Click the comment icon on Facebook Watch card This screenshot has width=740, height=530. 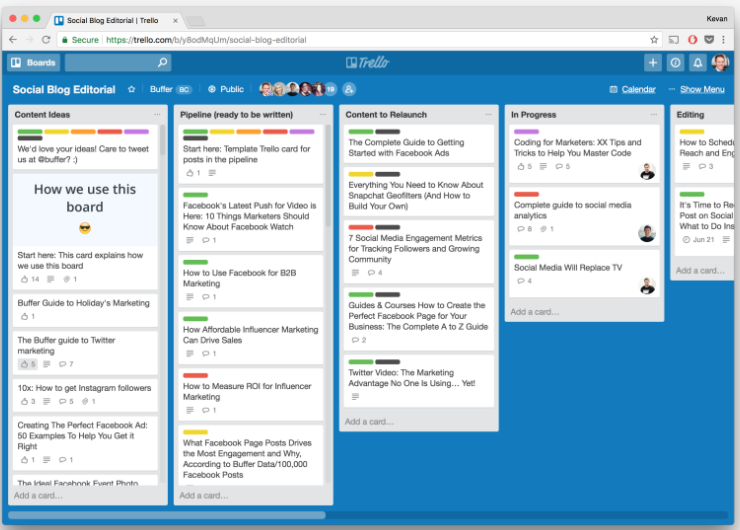click(x=206, y=240)
